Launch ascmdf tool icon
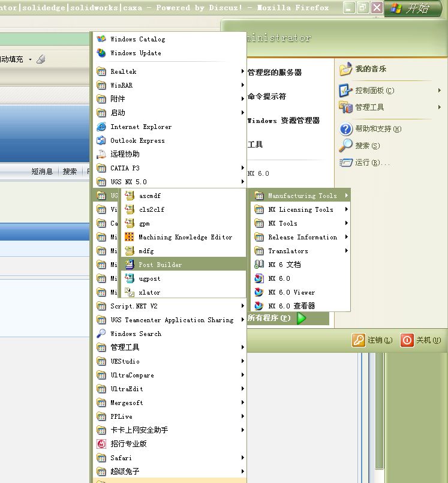 pos(130,196)
